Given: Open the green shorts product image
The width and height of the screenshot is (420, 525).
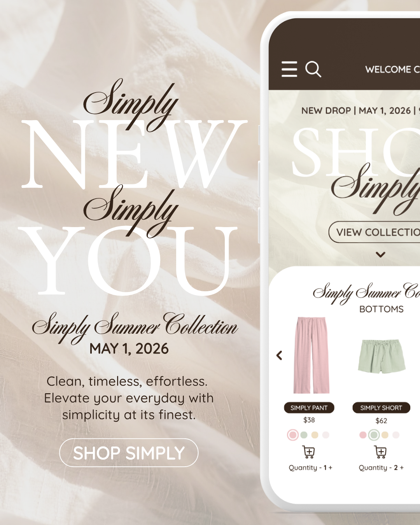Looking at the screenshot, I should click(x=381, y=356).
